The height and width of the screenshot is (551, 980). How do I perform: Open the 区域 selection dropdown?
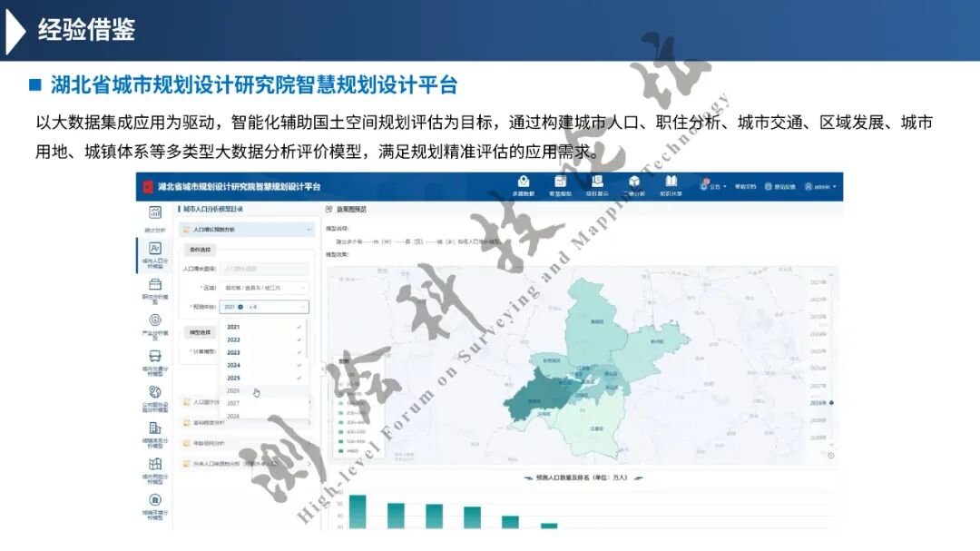coord(261,288)
